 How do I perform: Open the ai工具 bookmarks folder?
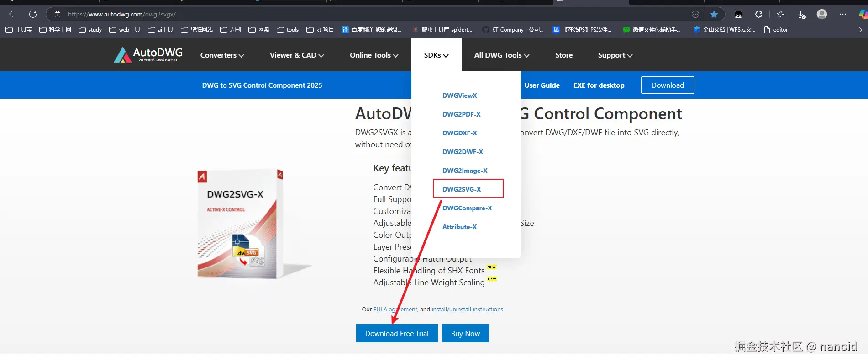160,30
